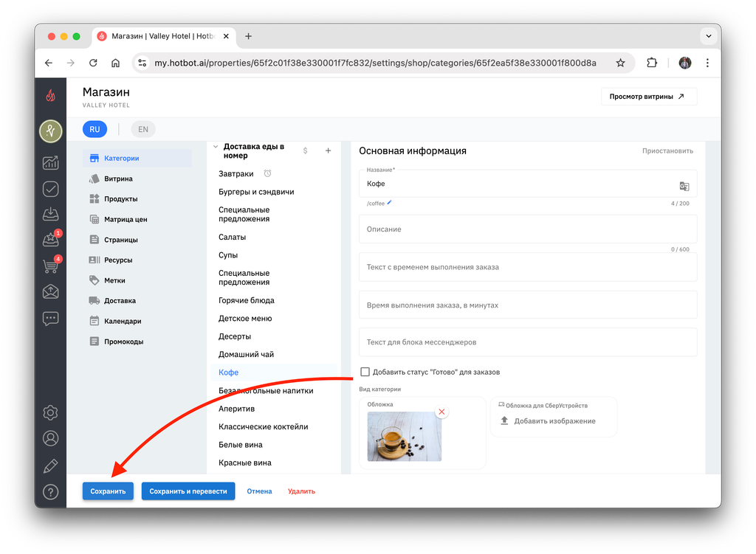Open the chat bubble sidebar icon
The height and width of the screenshot is (554, 756).
[51, 319]
